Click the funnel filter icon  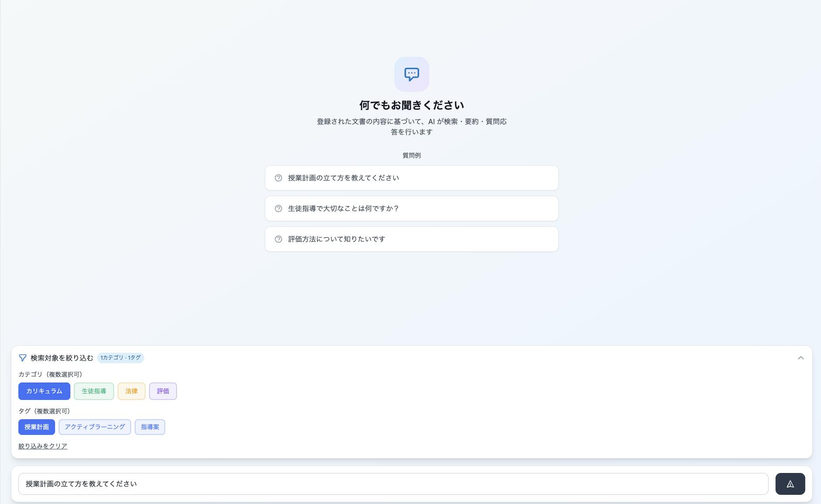click(x=23, y=358)
